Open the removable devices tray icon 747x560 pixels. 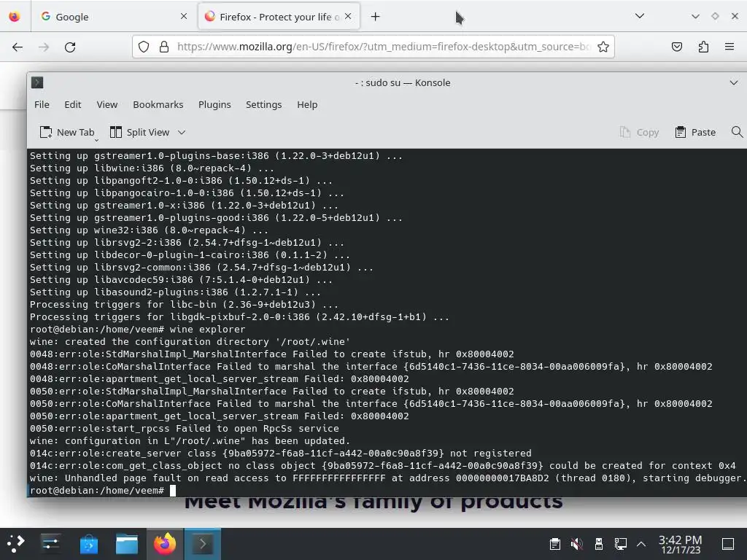click(x=599, y=544)
